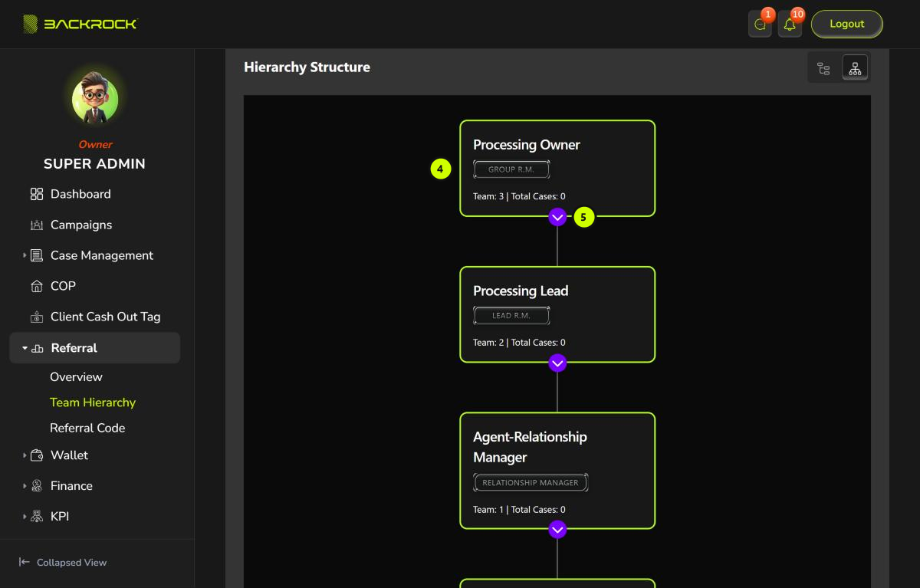Click the Wallet icon in sidebar
The height and width of the screenshot is (588, 920).
click(x=37, y=455)
